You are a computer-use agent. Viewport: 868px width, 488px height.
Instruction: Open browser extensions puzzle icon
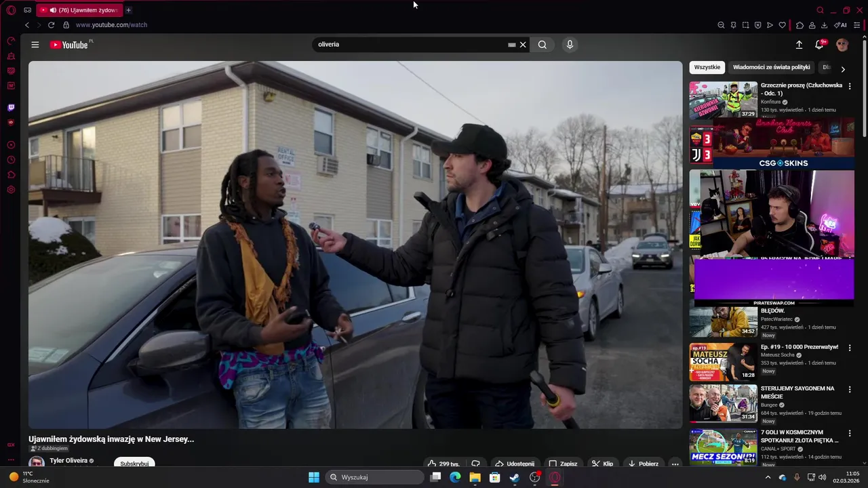coord(800,25)
